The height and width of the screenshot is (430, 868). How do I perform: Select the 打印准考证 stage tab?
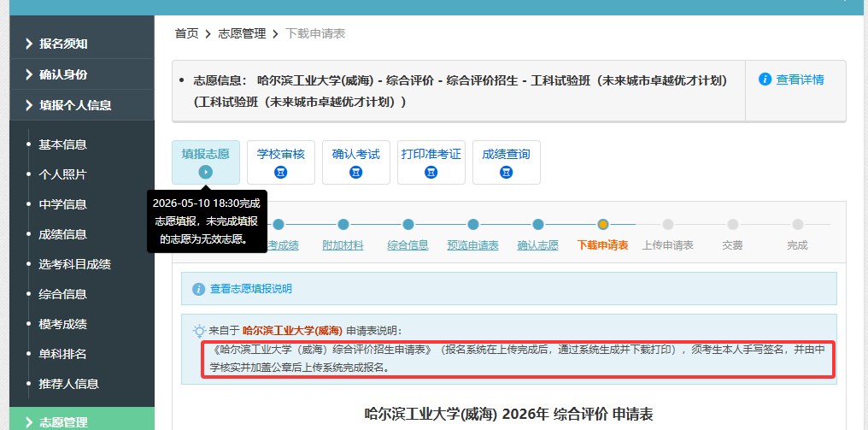[x=431, y=162]
